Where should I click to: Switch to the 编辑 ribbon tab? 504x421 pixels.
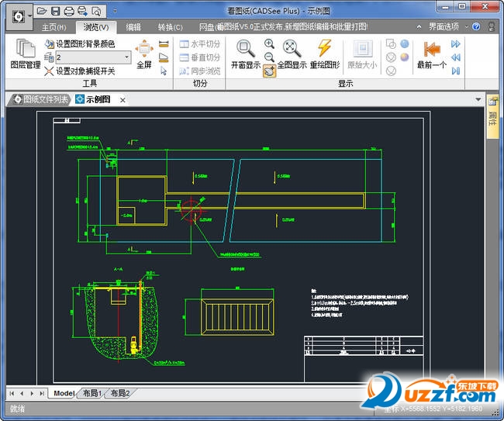coord(133,27)
